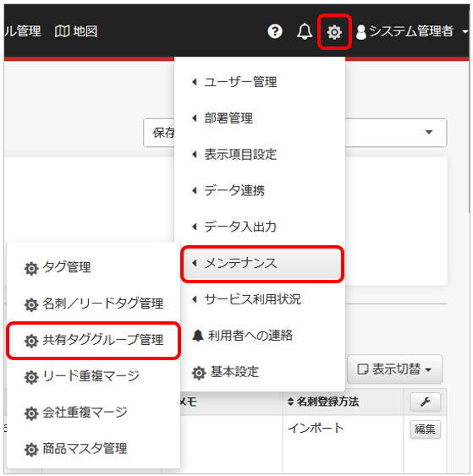Click the wrench icon in table header

point(425,402)
